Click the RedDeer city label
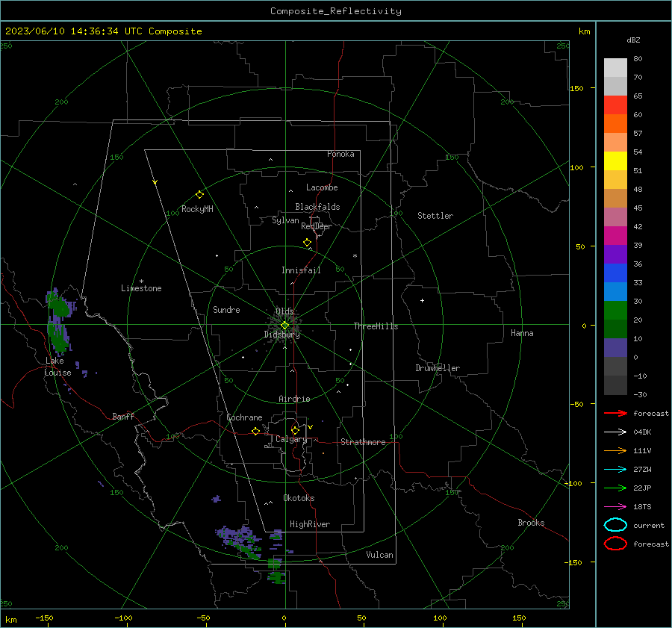 coord(317,226)
